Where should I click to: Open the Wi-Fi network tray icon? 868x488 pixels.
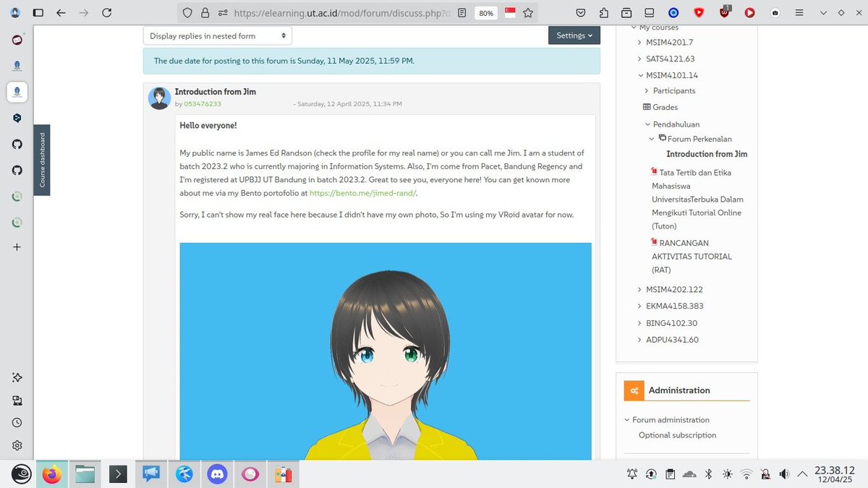[746, 474]
